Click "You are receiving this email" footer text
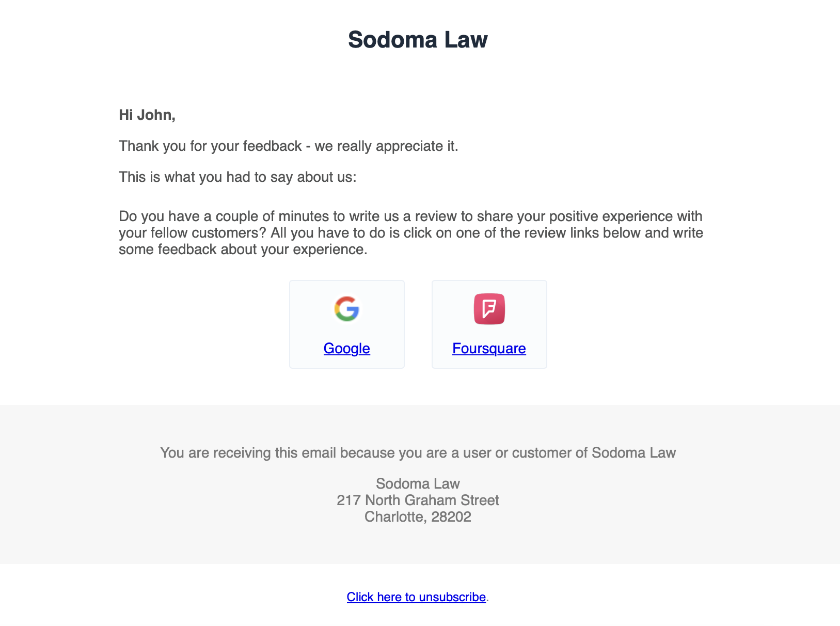 [x=249, y=453]
